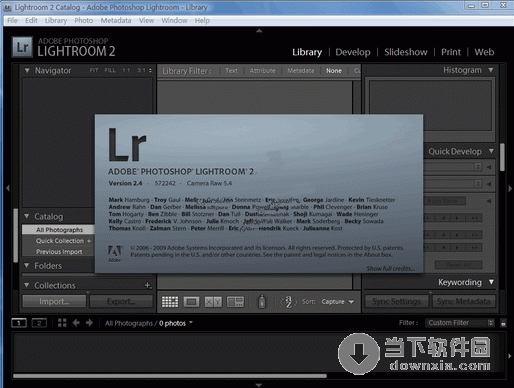Click the Import button
Image resolution: width=514 pixels, height=388 pixels.
point(54,301)
